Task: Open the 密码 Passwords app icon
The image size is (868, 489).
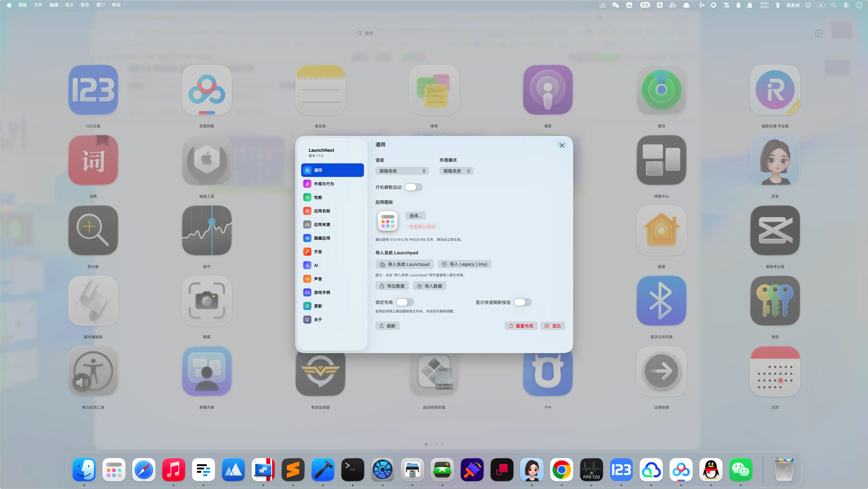Action: (775, 301)
